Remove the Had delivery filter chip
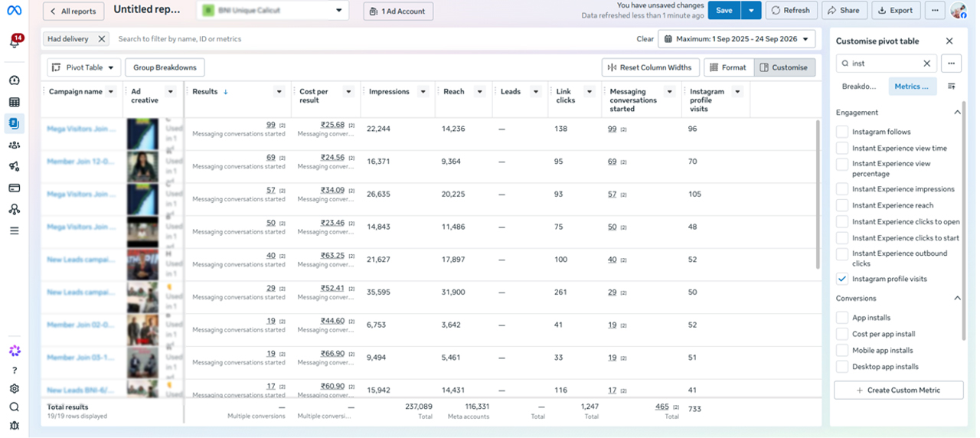980x438 pixels. (x=101, y=39)
